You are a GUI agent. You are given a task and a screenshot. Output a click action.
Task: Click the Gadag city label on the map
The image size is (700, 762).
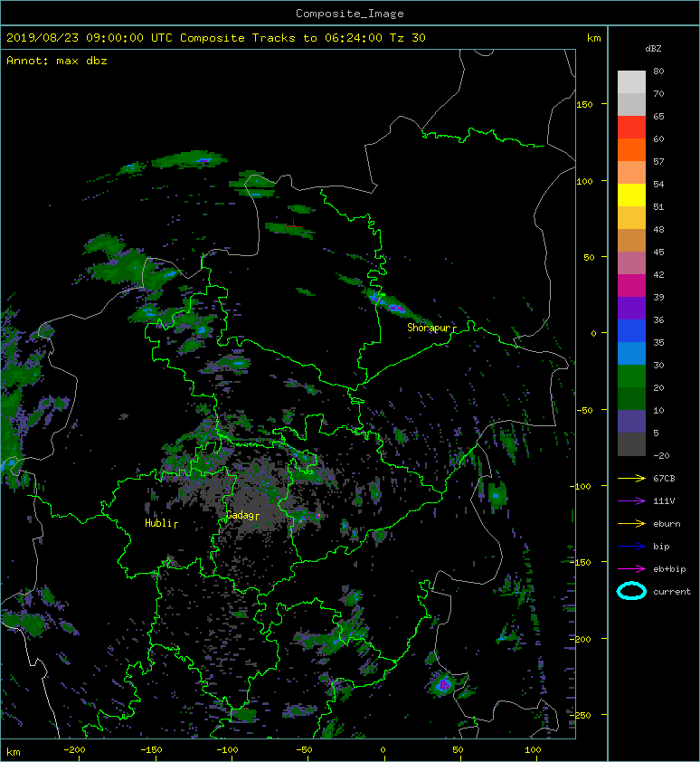click(240, 515)
